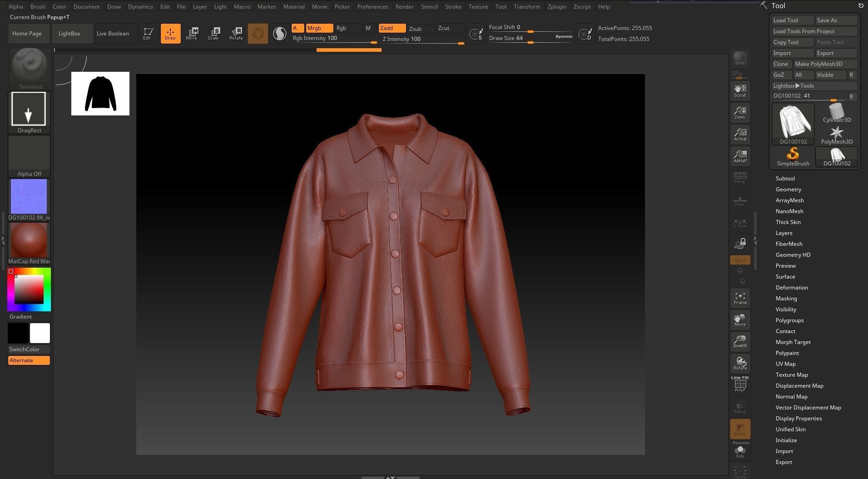Activate Edit mode button

tap(148, 34)
